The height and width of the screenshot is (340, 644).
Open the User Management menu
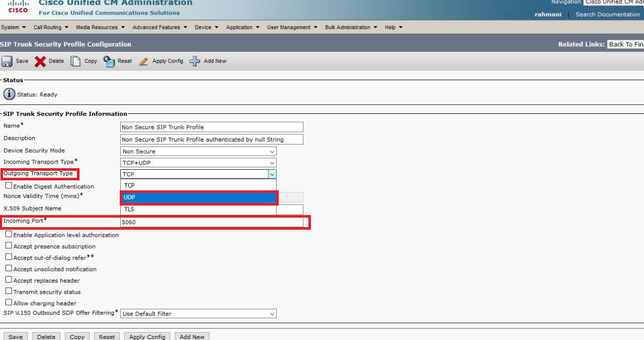coord(292,27)
